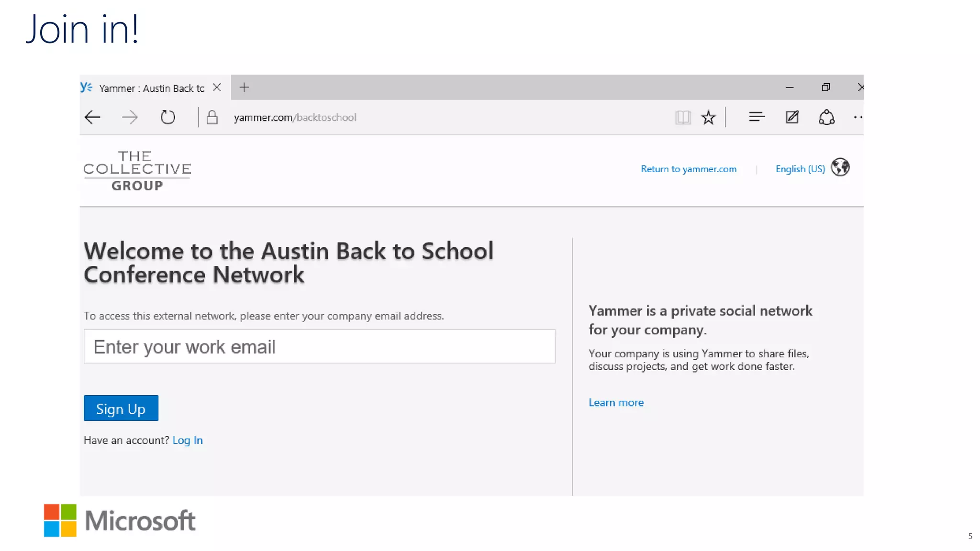Follow the Learn more link
Viewport: 980px width, 551px height.
point(616,403)
